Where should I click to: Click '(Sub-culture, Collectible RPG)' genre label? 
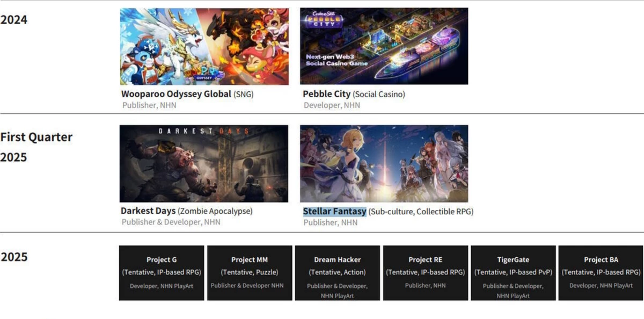click(421, 212)
